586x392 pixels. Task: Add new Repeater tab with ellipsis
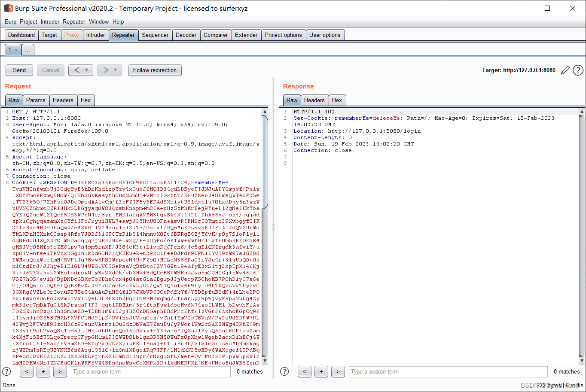coord(27,50)
